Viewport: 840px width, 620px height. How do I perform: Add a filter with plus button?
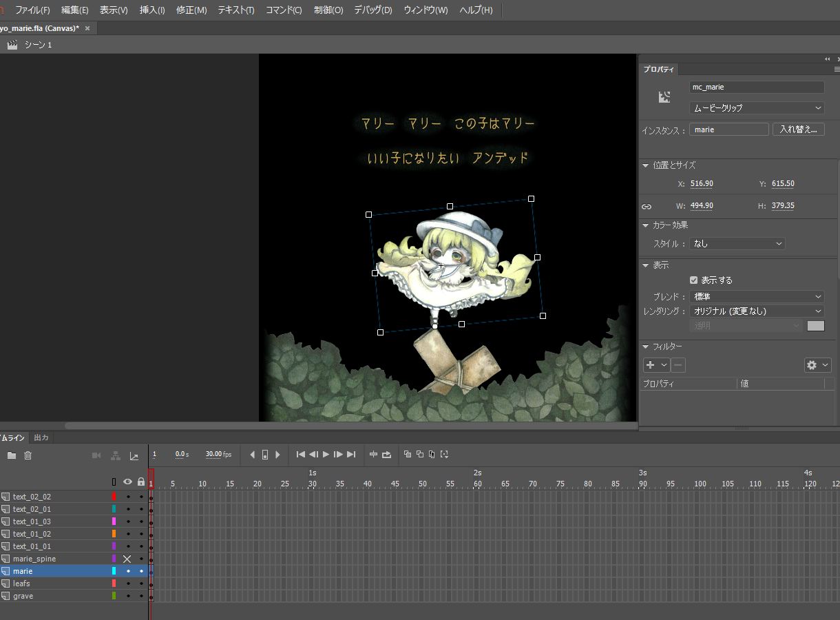651,365
